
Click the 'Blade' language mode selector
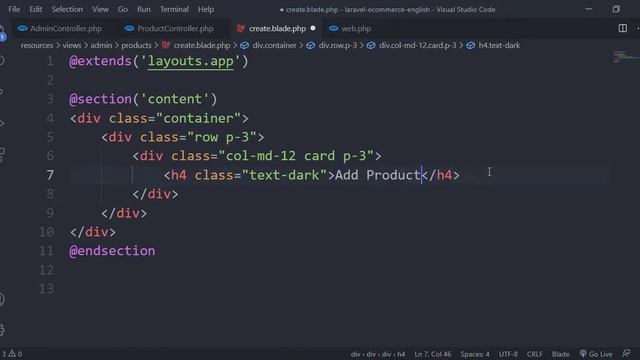click(x=560, y=354)
